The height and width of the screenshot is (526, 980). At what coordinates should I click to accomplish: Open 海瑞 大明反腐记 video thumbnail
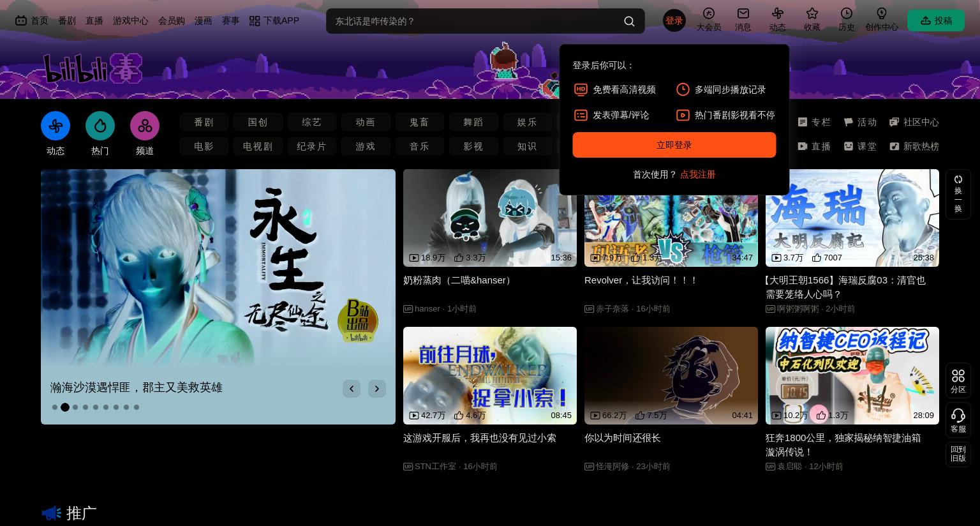[852, 218]
